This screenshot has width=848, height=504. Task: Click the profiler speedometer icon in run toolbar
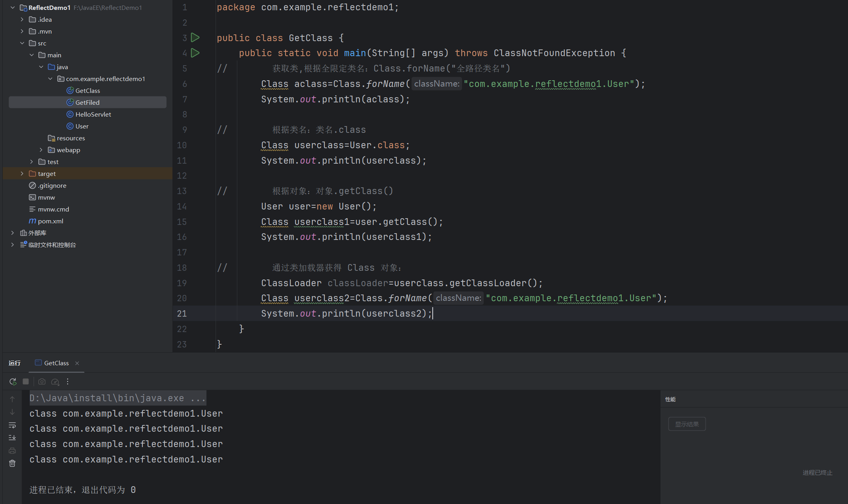pyautogui.click(x=55, y=381)
